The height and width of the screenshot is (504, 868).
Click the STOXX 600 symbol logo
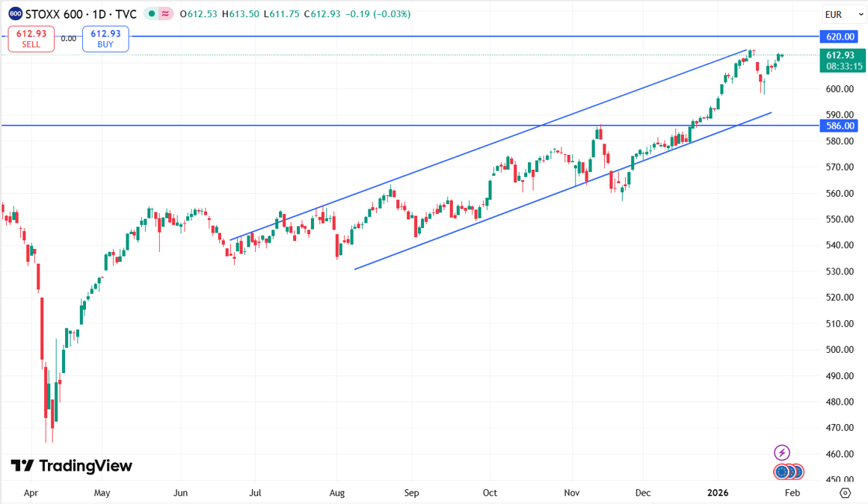click(15, 14)
